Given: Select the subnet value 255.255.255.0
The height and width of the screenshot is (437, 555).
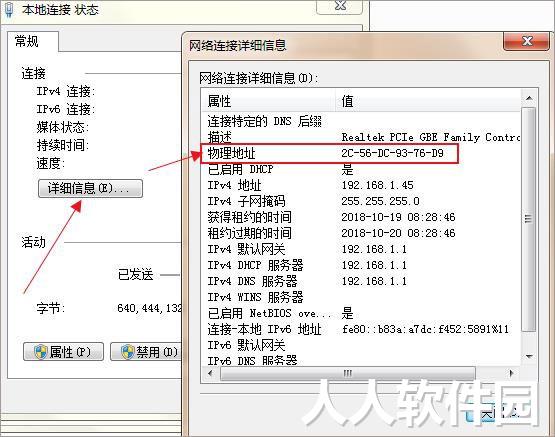Looking at the screenshot, I should point(381,201).
